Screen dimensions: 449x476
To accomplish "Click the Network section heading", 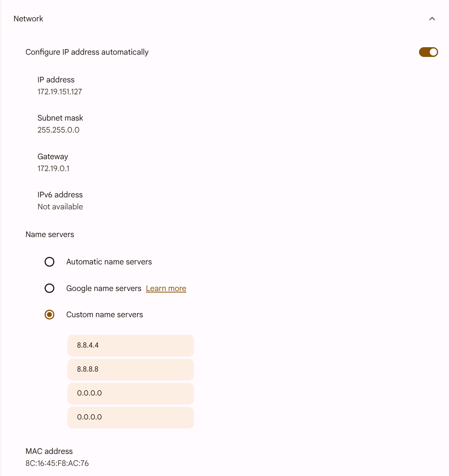I will [28, 19].
